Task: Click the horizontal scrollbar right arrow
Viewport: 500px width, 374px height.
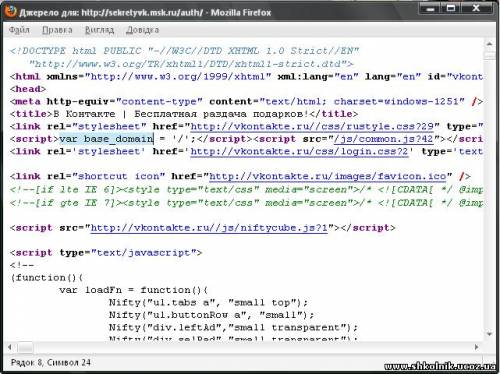Action: coord(476,347)
